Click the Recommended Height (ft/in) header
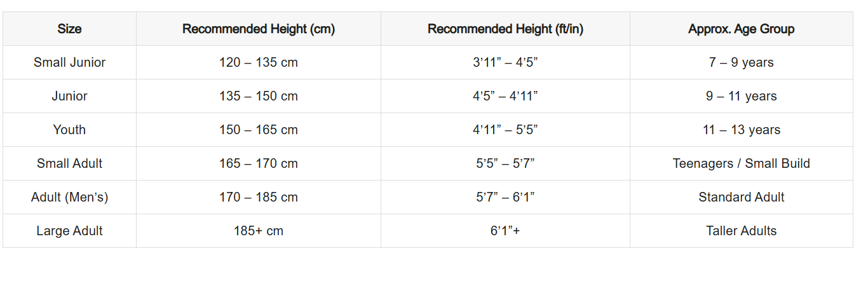Viewport: 868px width, 281px height. [505, 29]
